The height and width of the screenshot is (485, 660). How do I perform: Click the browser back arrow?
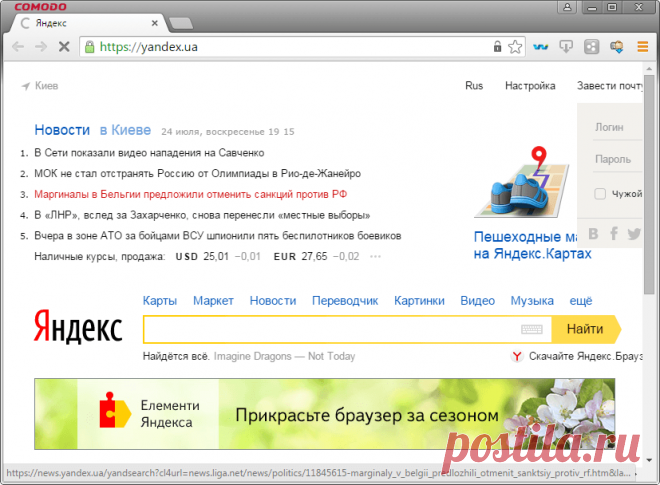tap(18, 46)
